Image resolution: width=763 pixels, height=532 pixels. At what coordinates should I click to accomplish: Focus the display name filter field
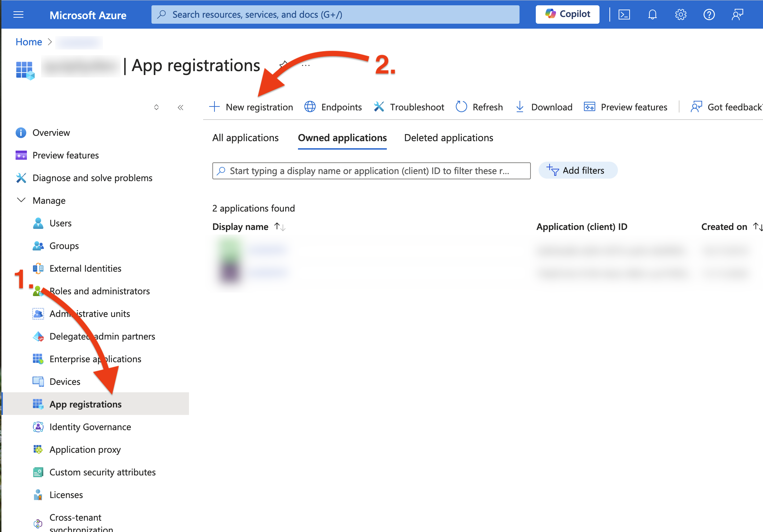click(371, 171)
